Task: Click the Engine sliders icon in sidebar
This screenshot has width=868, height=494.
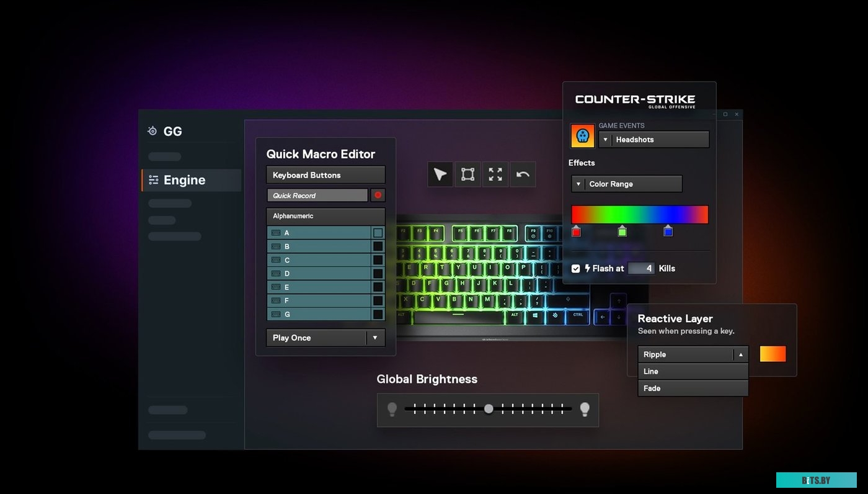Action: 154,180
